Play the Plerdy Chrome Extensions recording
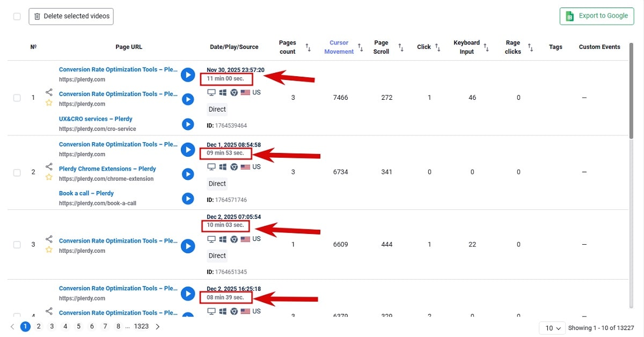644x337 pixels. click(187, 174)
